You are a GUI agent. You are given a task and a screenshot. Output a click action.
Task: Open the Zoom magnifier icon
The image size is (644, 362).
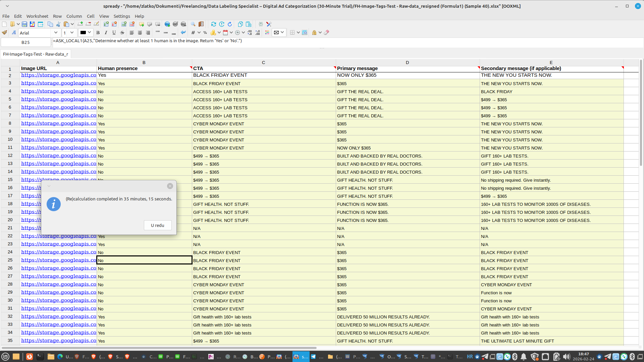tap(193, 24)
